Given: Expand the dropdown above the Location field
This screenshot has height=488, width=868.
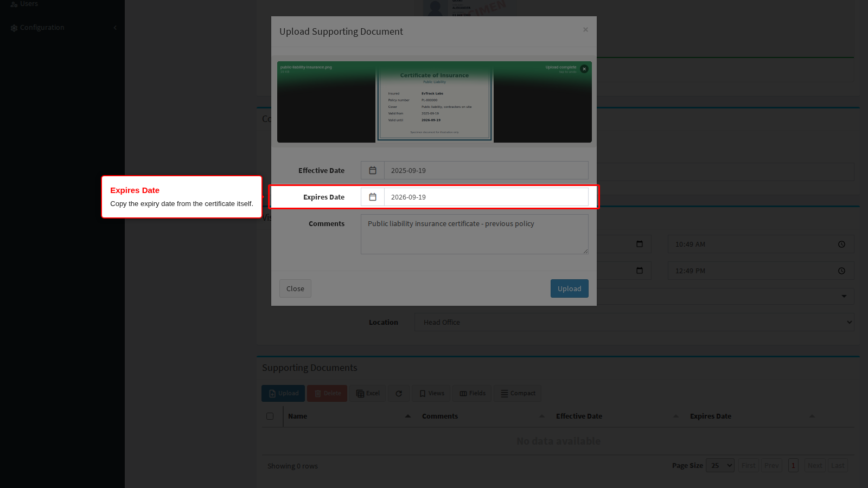Looking at the screenshot, I should point(844,296).
